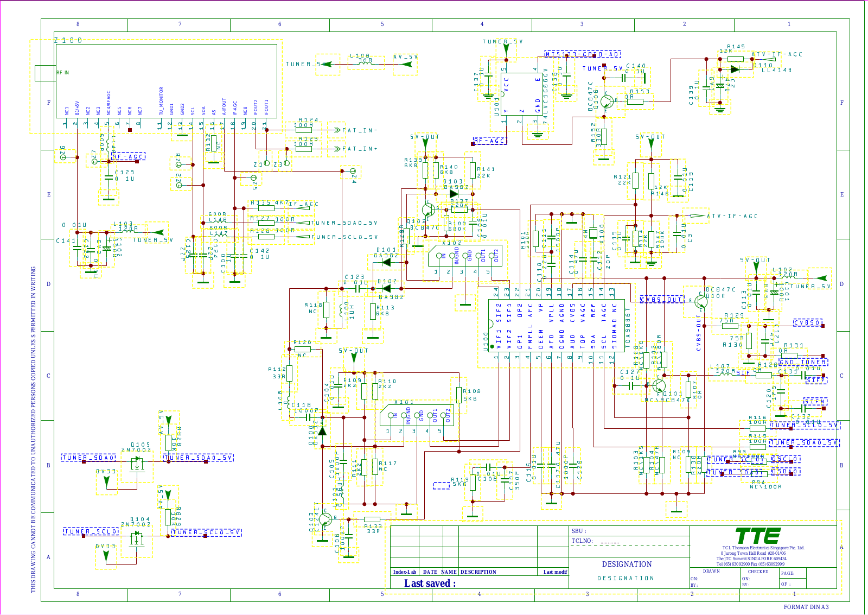
Task: Click the GND_TUNER boxed label
Action: (x=803, y=362)
